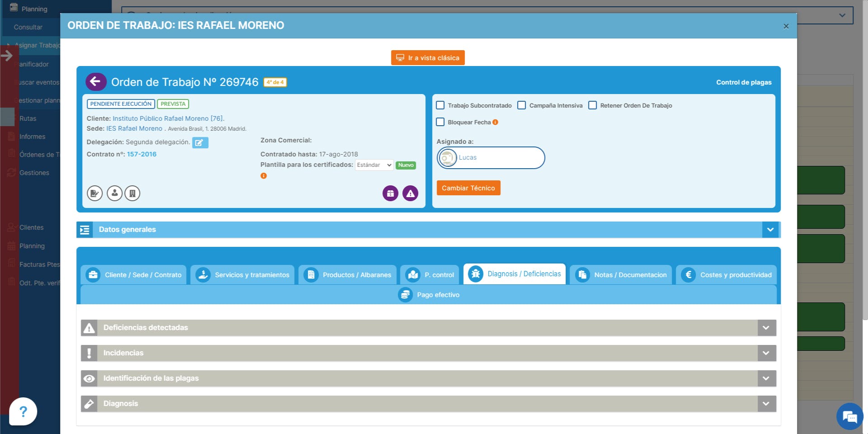Viewport: 868px width, 434px height.
Task: Open the background page top dropdown arrow
Action: click(x=842, y=15)
